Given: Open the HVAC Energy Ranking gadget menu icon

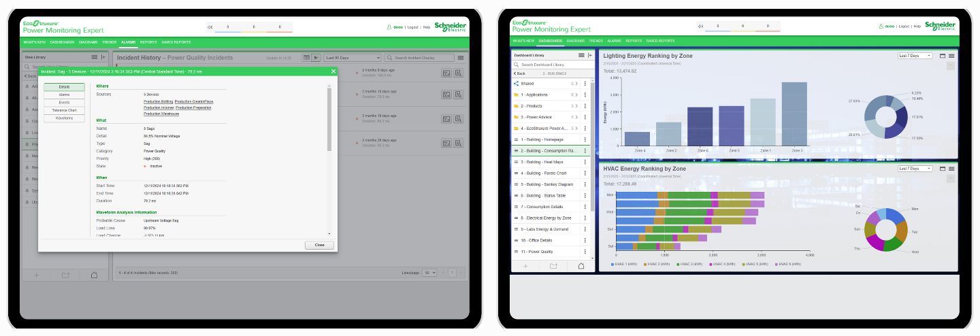Looking at the screenshot, I should click(951, 169).
